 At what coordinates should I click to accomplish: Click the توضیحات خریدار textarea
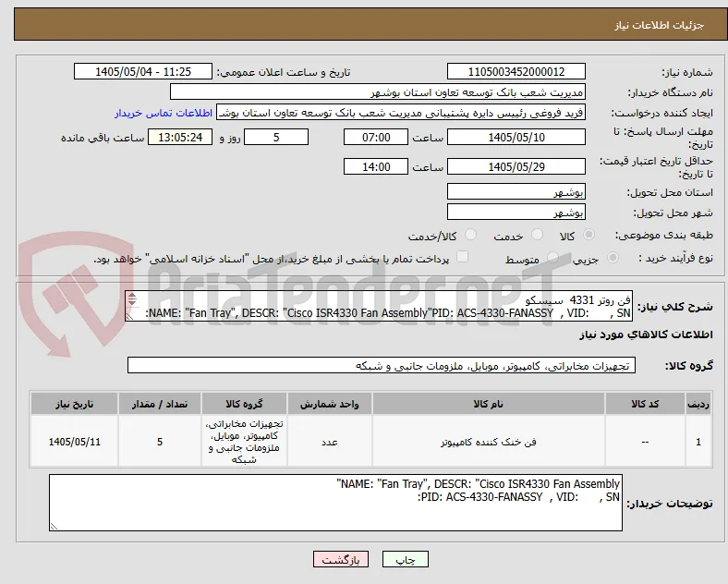coord(335,503)
